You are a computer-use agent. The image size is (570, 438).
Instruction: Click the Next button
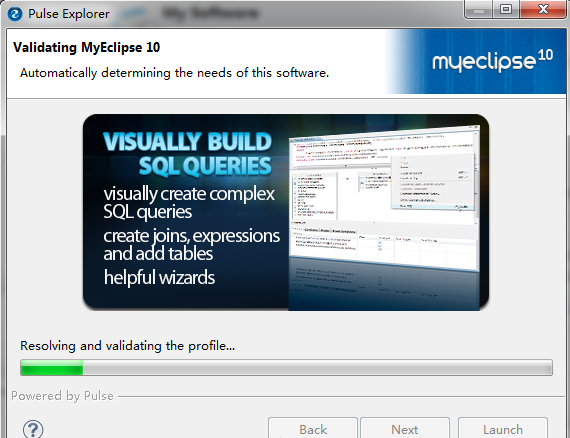click(x=405, y=428)
